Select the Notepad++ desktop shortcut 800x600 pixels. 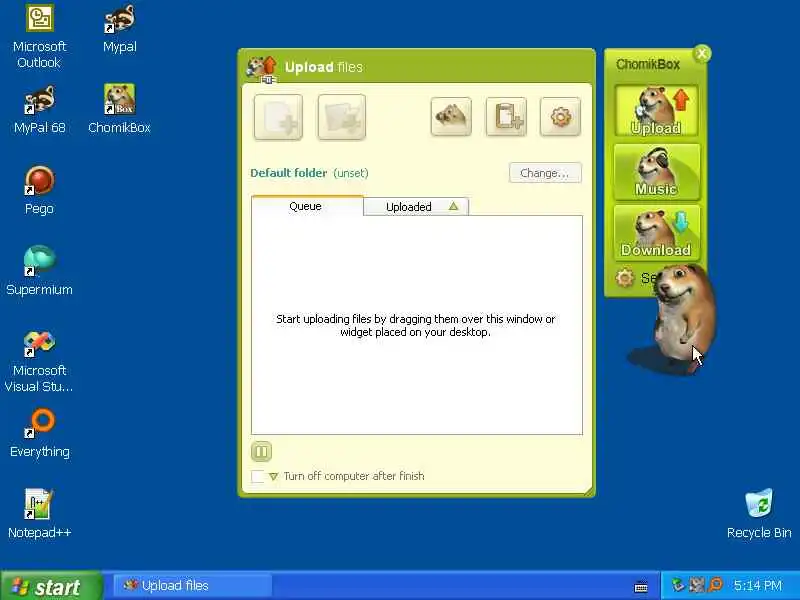click(x=39, y=514)
